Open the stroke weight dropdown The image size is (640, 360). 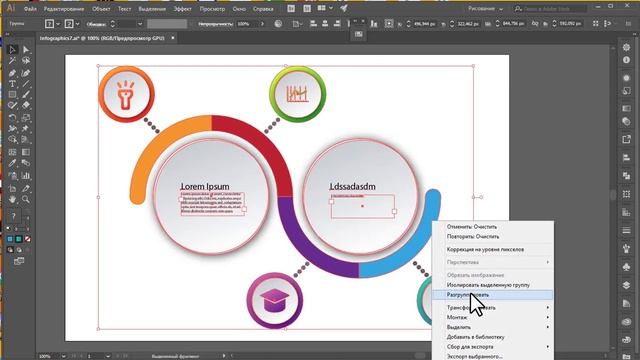coord(140,24)
